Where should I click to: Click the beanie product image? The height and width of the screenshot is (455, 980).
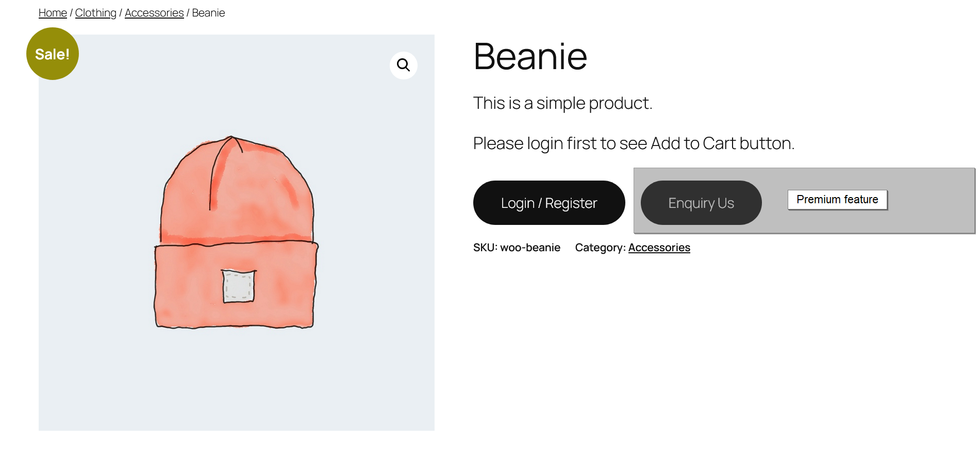[237, 233]
